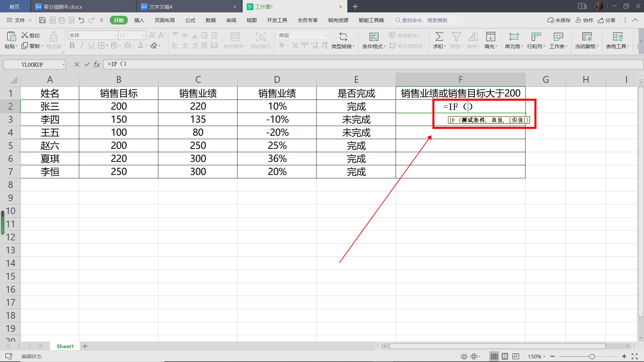Click the 分享 (Share) button

click(607, 20)
